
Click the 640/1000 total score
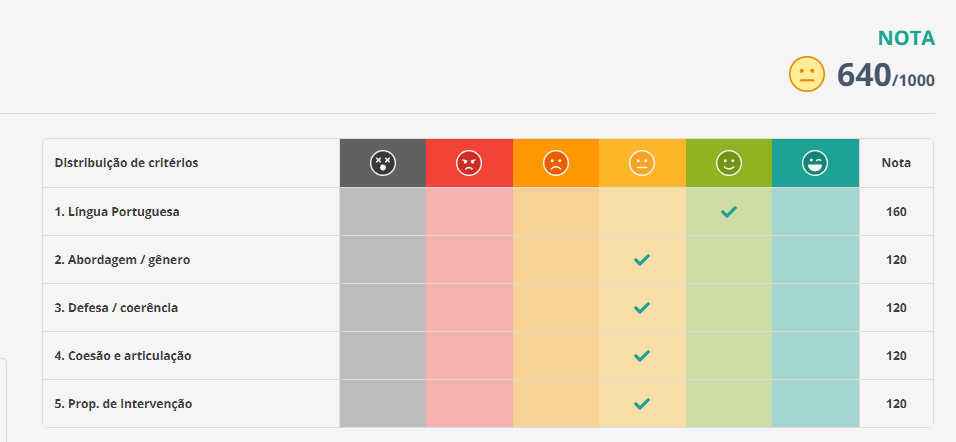[x=885, y=76]
